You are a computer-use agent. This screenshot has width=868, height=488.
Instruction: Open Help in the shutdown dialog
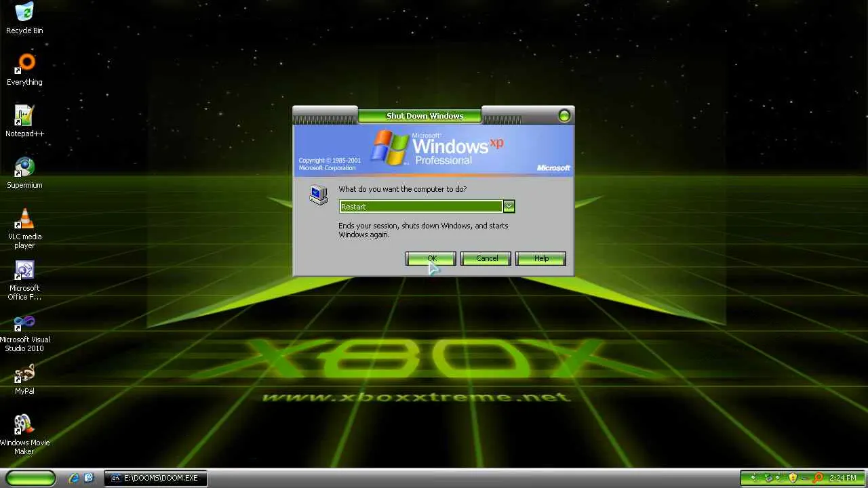click(541, 258)
